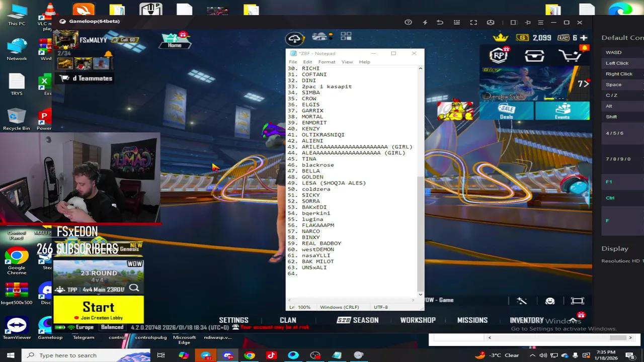The image size is (644, 362).
Task: Click the graphics wand icon in the game bar
Action: (522, 300)
